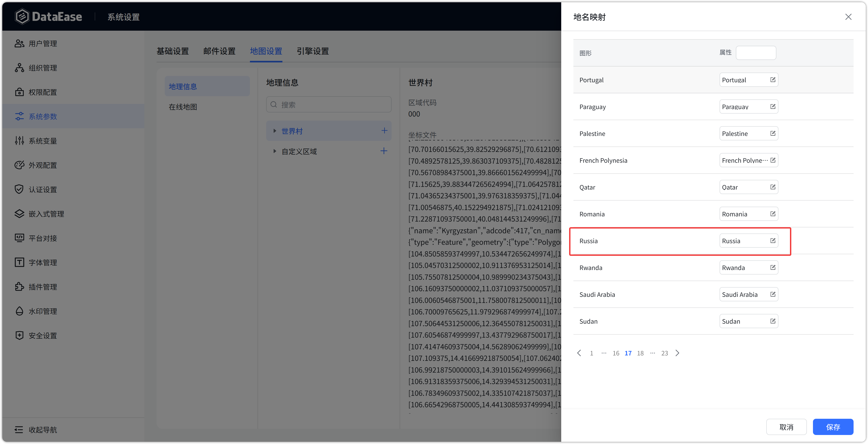Edit mapping icon for Romania
The height and width of the screenshot is (444, 868).
[773, 214]
